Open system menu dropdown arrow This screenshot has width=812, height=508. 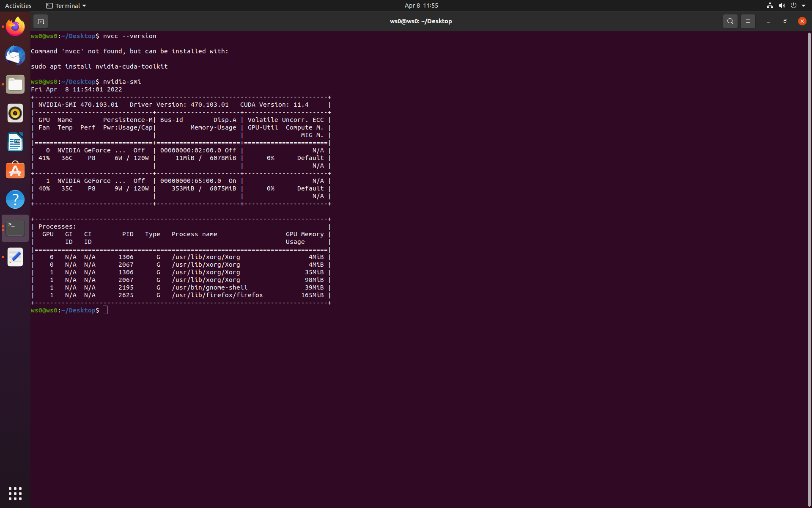pyautogui.click(x=803, y=6)
